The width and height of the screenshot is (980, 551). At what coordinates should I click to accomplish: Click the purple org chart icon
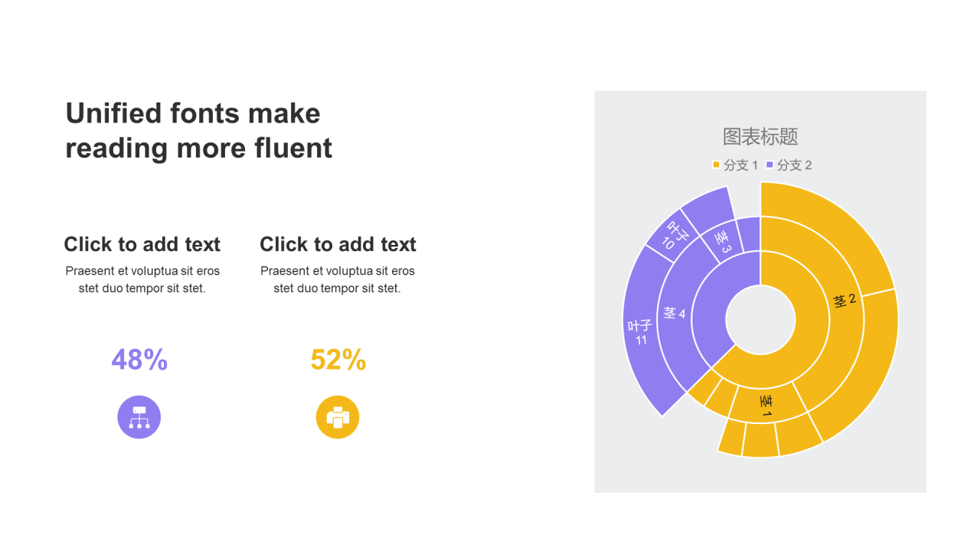tap(139, 417)
